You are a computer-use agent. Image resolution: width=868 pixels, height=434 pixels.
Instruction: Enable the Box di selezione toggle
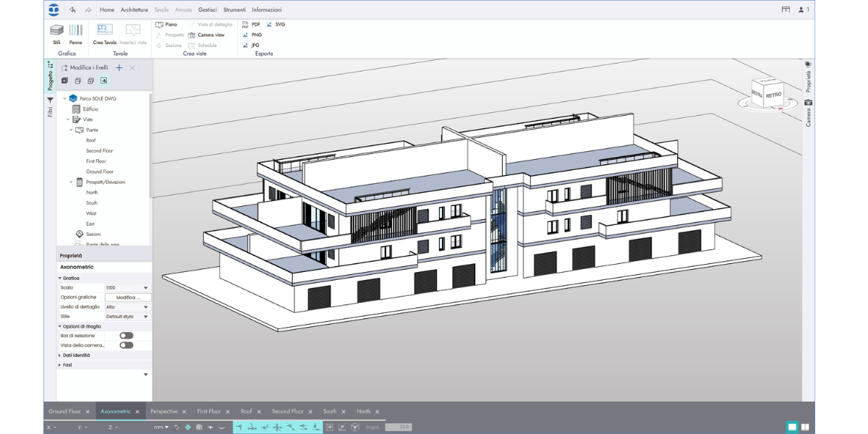(x=127, y=336)
